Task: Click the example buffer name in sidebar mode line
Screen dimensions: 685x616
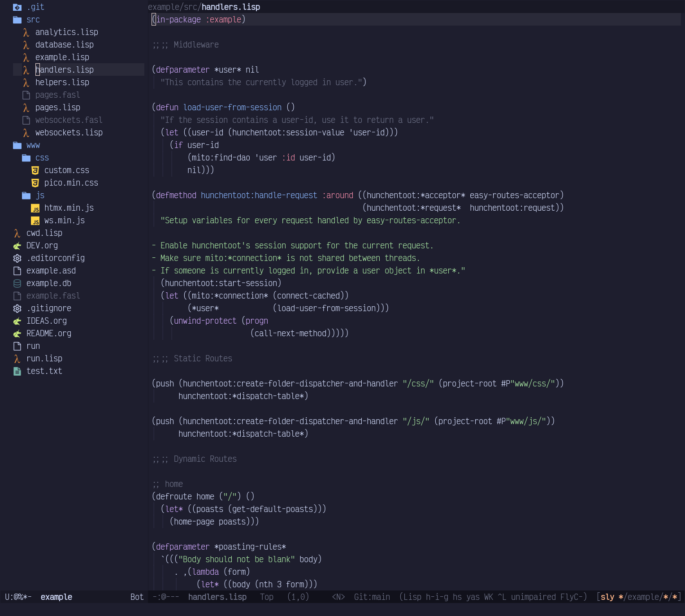Action: click(56, 597)
